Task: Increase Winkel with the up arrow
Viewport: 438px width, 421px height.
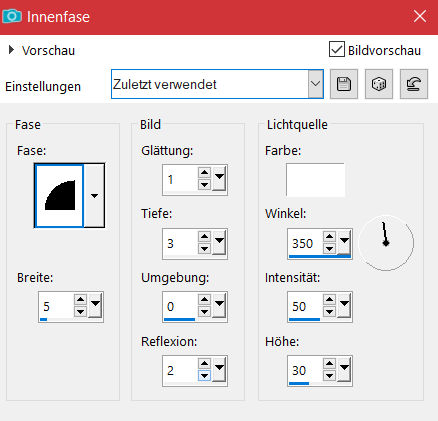Action: [329, 237]
